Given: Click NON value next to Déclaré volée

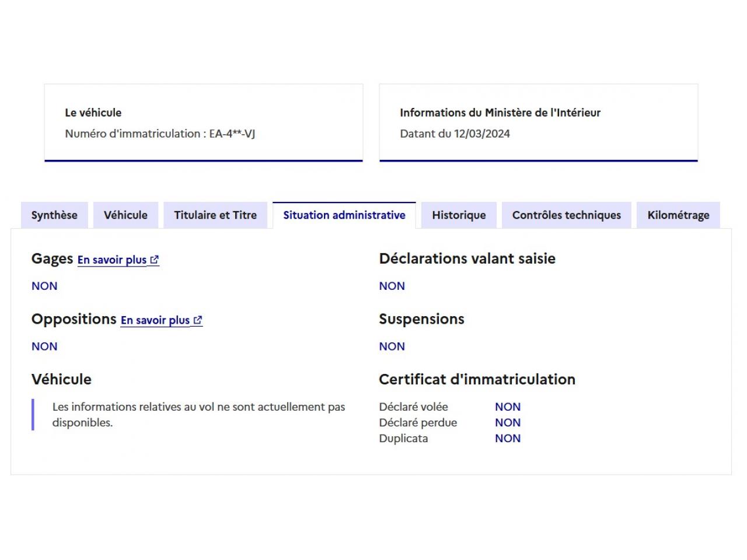Looking at the screenshot, I should click(508, 407).
